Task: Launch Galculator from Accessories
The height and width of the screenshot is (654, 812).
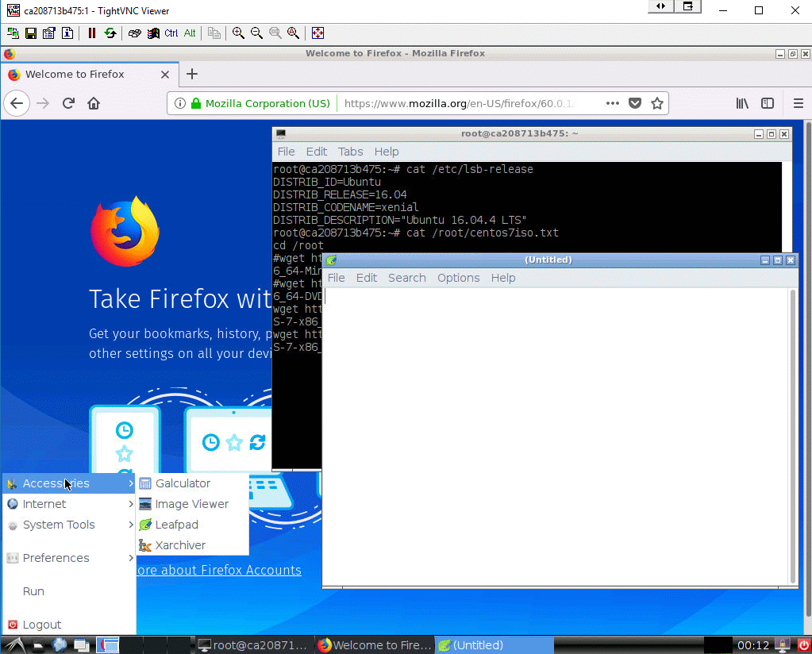Action: tap(192, 483)
